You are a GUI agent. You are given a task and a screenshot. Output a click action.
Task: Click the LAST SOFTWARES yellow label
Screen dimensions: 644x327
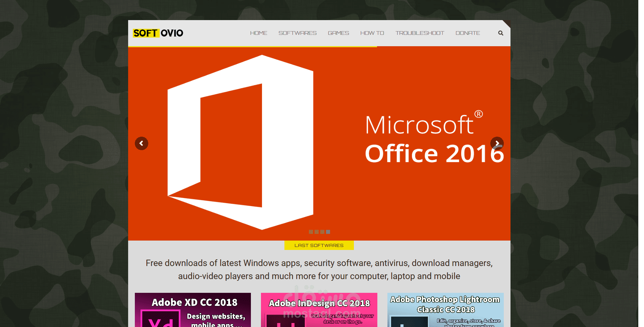(x=319, y=245)
